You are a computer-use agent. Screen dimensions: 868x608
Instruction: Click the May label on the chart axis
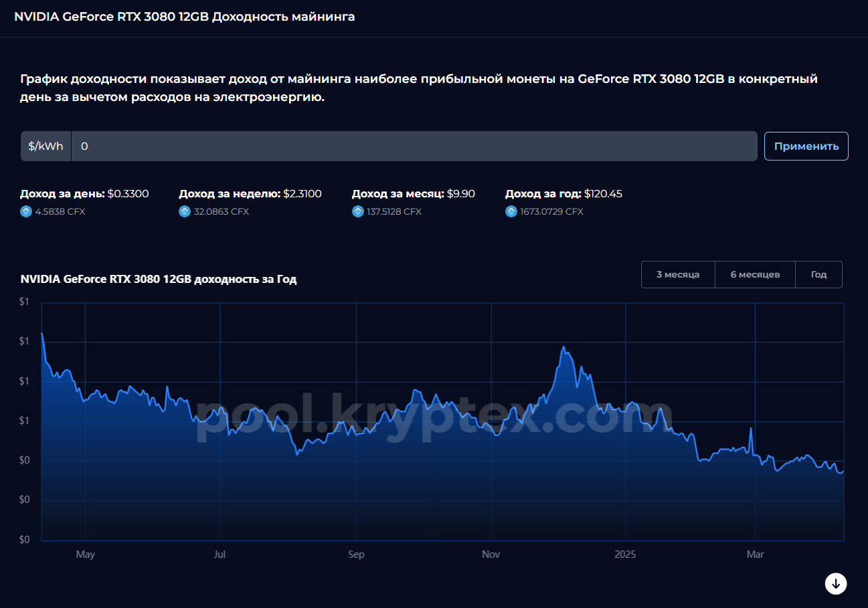[86, 554]
